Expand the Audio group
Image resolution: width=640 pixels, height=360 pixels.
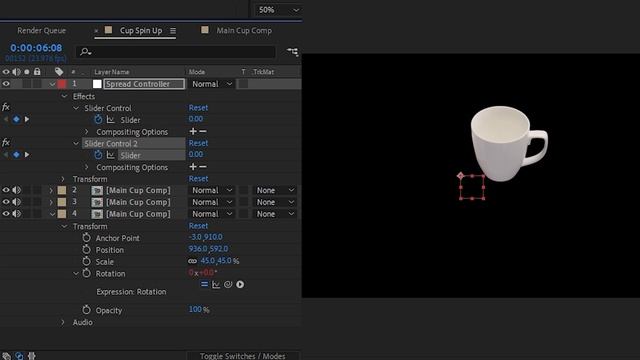pos(63,322)
